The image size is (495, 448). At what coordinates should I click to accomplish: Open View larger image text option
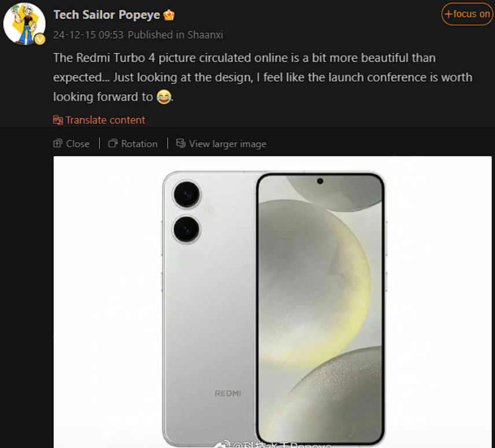[227, 144]
